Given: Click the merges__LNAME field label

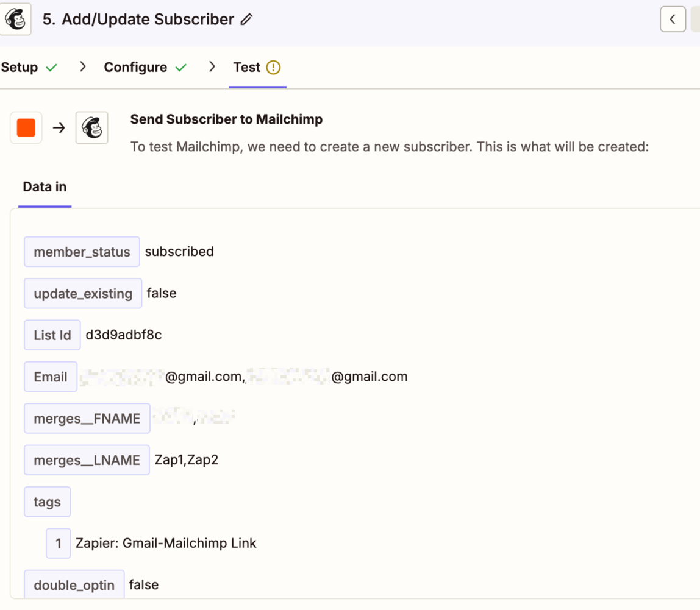Looking at the screenshot, I should tap(87, 460).
